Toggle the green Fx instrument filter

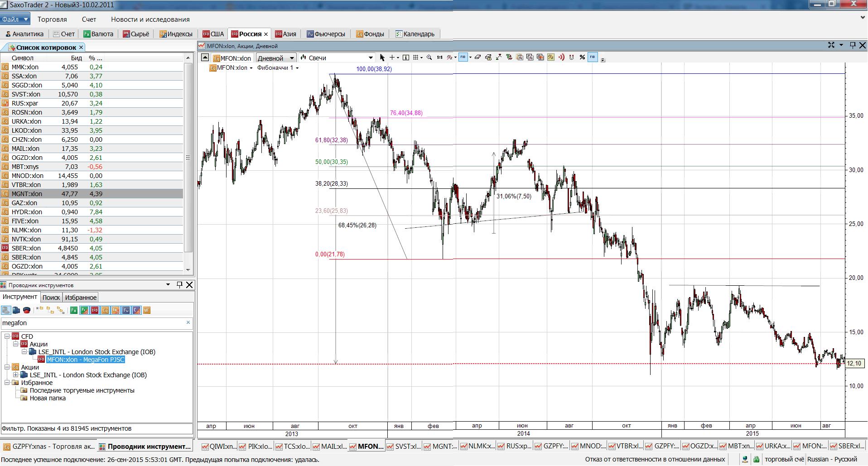click(x=73, y=310)
